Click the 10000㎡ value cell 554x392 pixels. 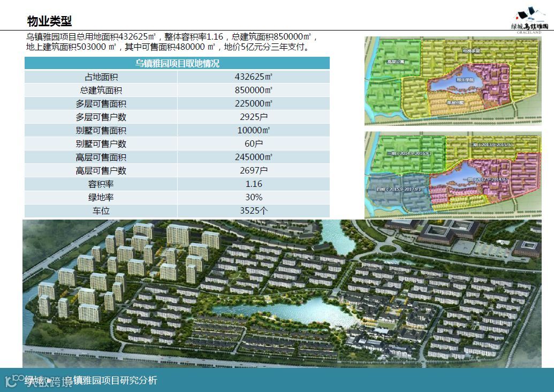(254, 131)
